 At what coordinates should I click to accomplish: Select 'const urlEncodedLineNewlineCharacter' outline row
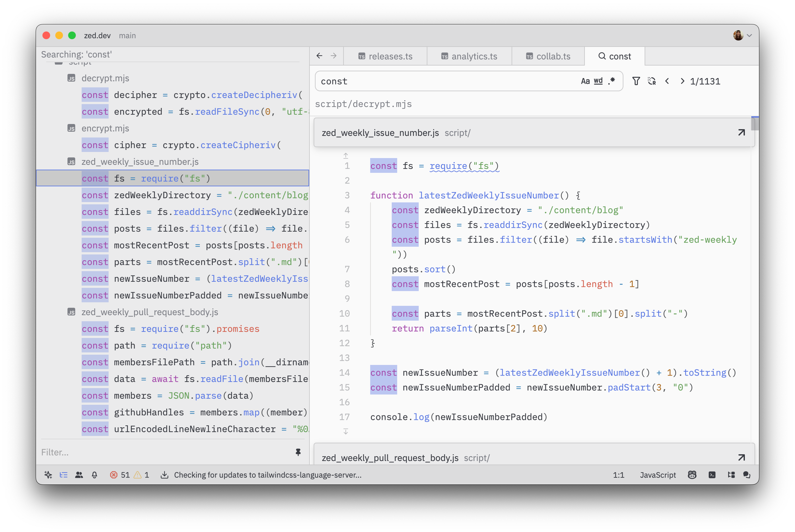(x=173, y=429)
